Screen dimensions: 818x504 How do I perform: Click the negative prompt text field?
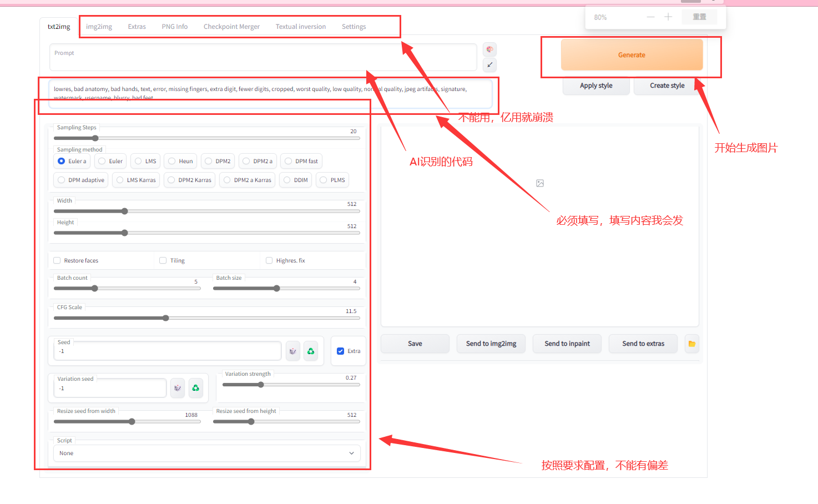click(270, 93)
